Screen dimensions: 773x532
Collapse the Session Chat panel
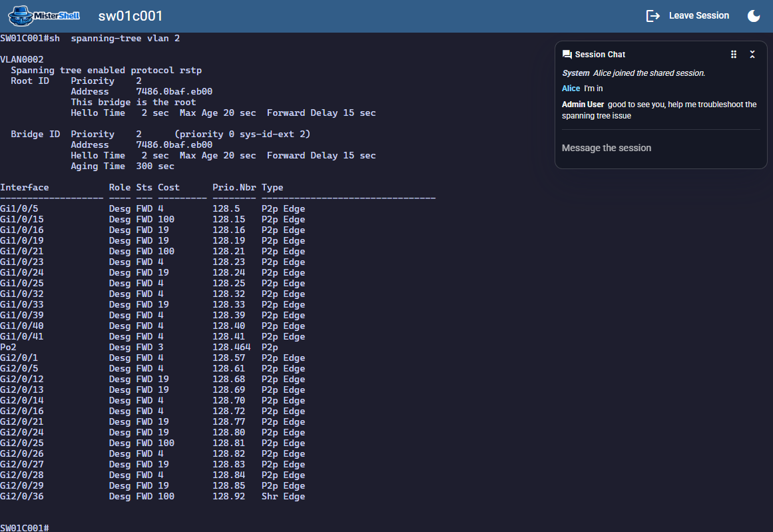752,54
